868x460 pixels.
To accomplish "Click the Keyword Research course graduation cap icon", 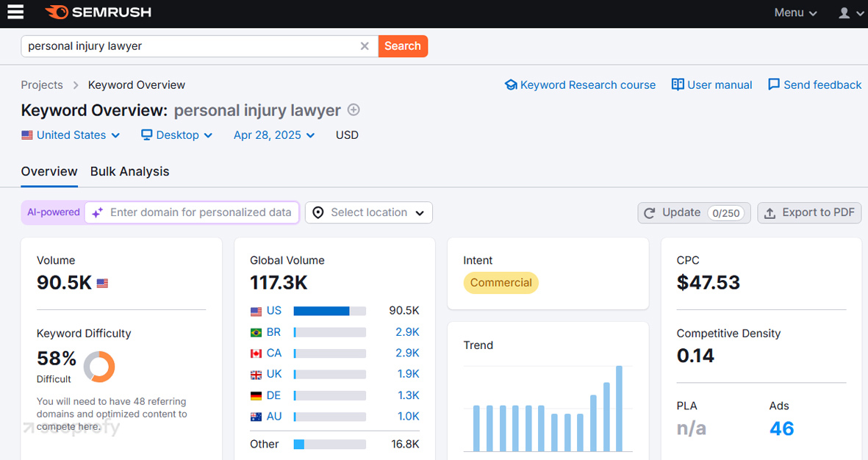I will coord(511,85).
